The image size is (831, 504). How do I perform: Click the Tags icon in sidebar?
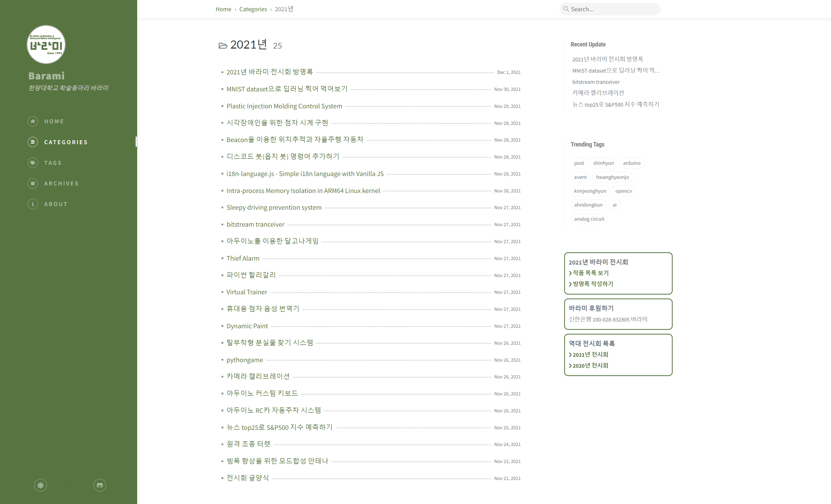33,163
